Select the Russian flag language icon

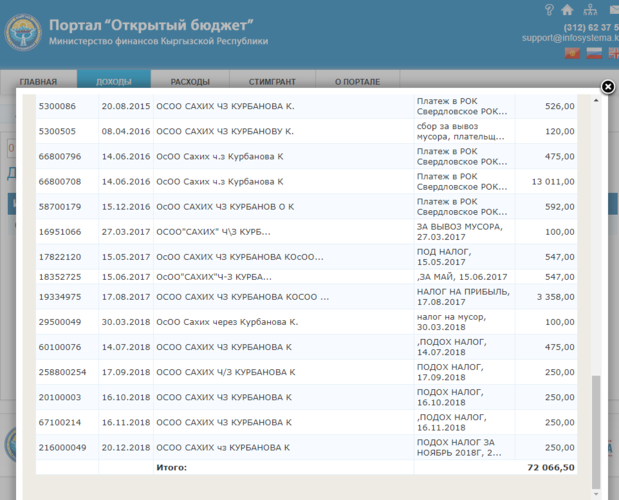pos(593,52)
